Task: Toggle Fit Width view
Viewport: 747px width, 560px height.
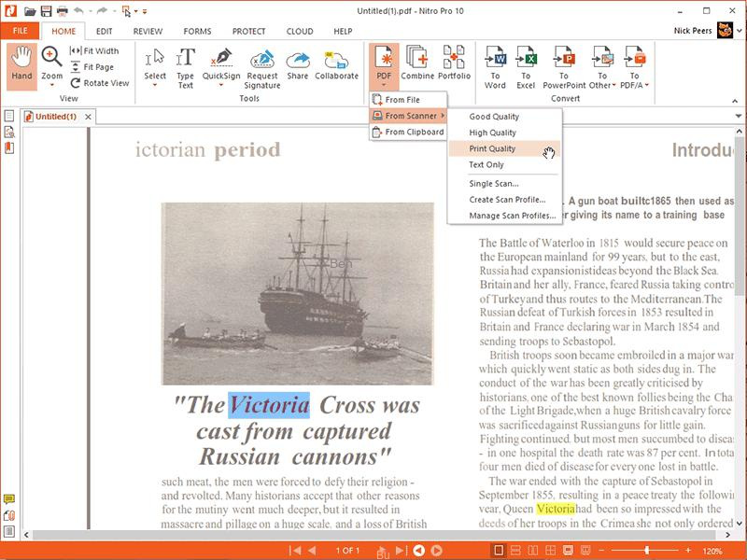Action: click(x=94, y=50)
